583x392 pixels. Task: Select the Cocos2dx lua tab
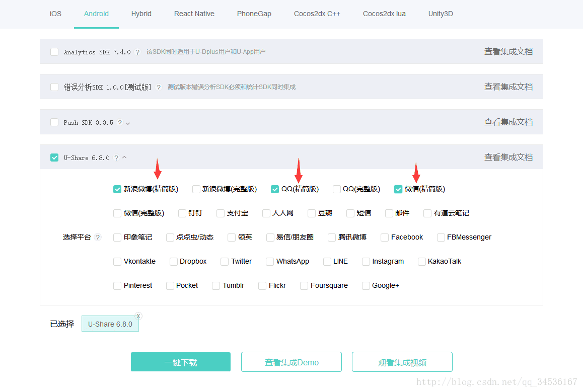point(384,14)
